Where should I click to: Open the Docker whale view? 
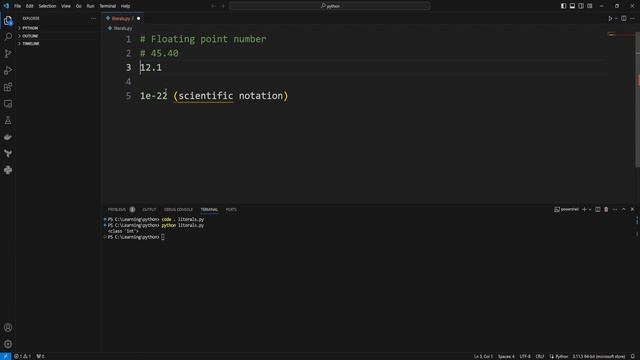click(8, 137)
